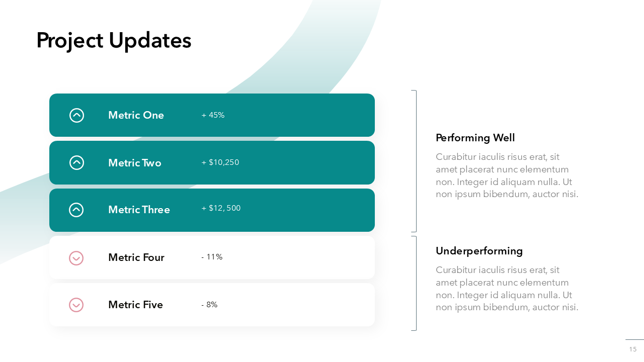Viewport: 644px width, 362px height.
Task: Click the up chevron icon beside Metric One
Action: (x=76, y=115)
